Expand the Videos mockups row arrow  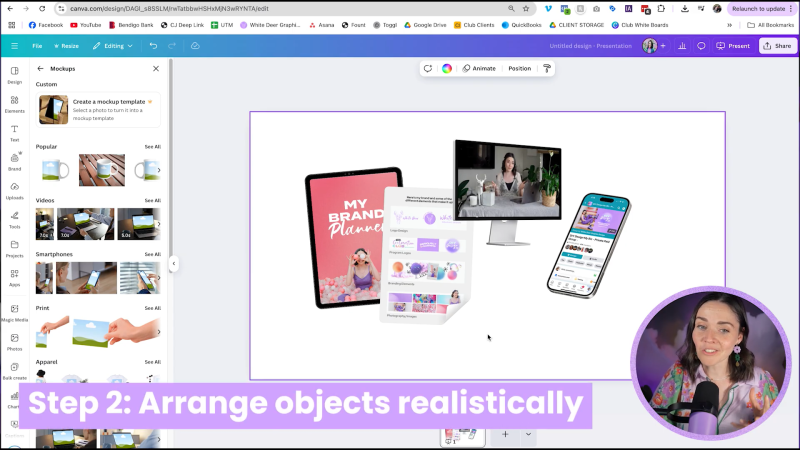[159, 224]
